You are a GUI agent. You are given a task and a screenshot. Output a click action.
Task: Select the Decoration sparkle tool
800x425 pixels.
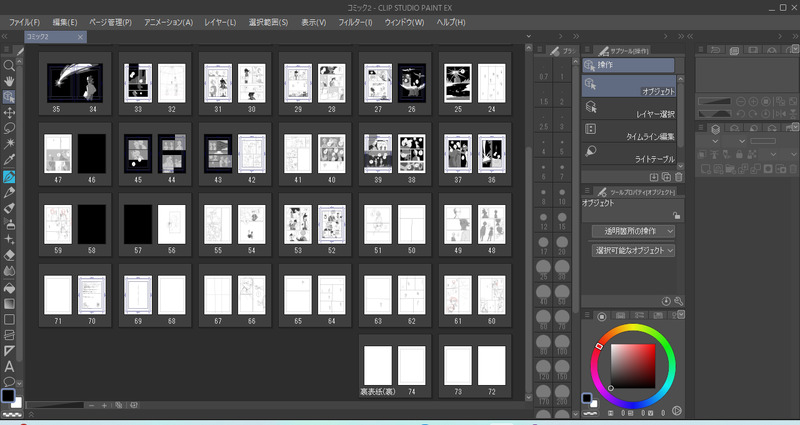pos(9,240)
